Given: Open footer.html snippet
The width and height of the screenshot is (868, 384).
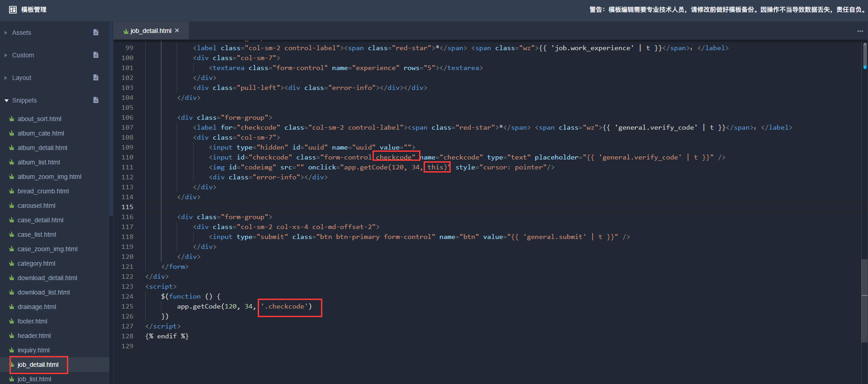Looking at the screenshot, I should pyautogui.click(x=32, y=321).
